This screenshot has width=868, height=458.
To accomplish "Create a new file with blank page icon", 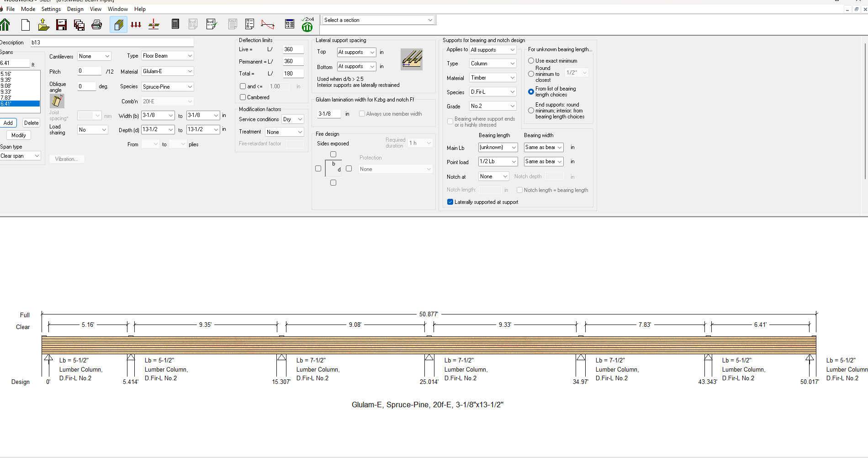I will (x=26, y=25).
